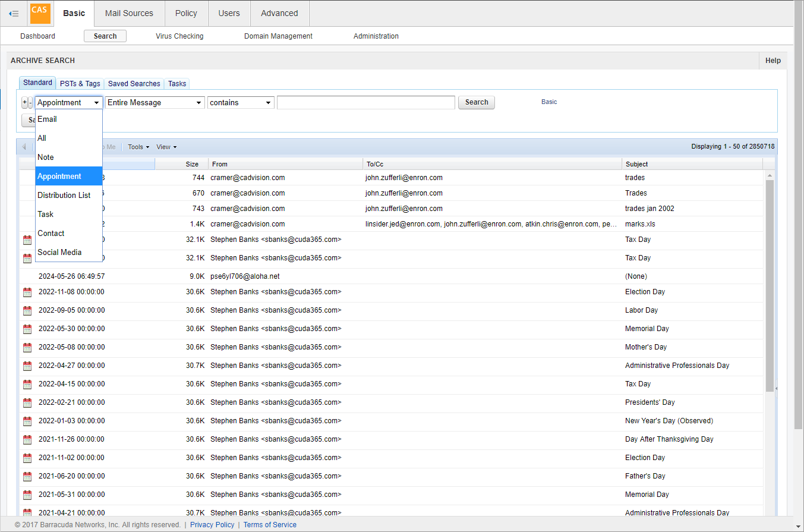Click the orange CAS logo

40,13
